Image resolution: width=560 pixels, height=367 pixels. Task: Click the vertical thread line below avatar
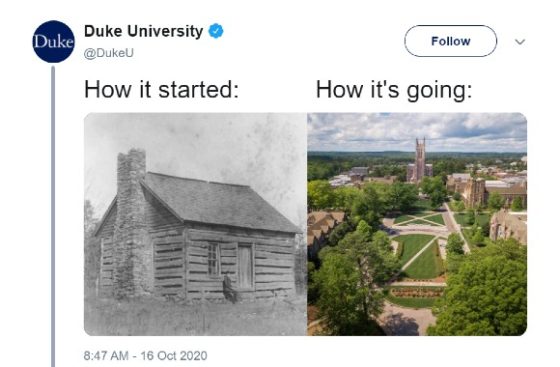[53, 216]
